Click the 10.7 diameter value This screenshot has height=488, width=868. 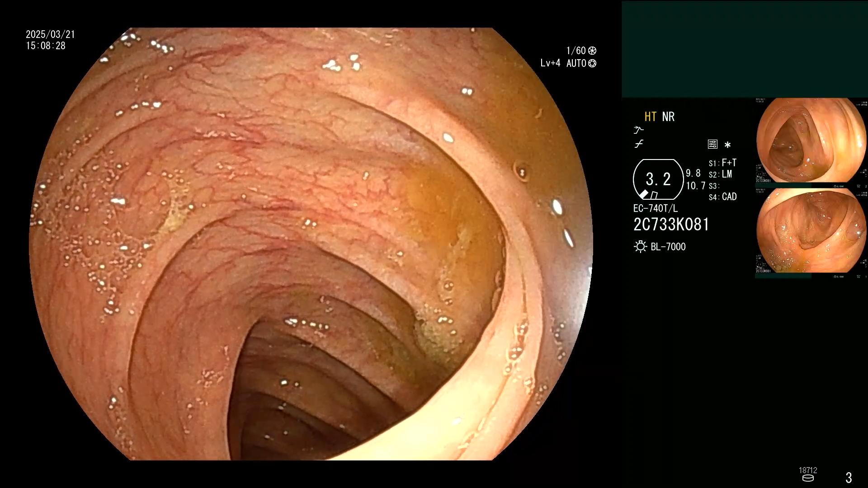point(696,186)
